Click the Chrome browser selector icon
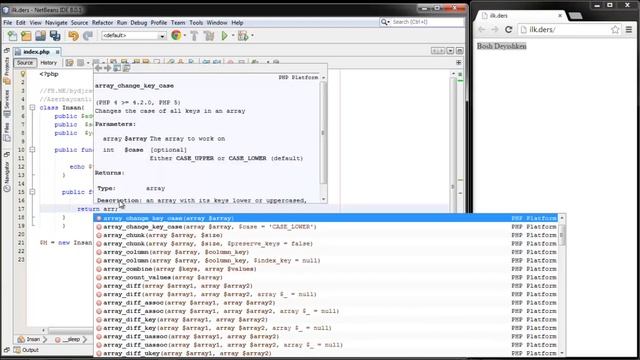Image resolution: width=640 pixels, height=360 pixels. click(176, 36)
